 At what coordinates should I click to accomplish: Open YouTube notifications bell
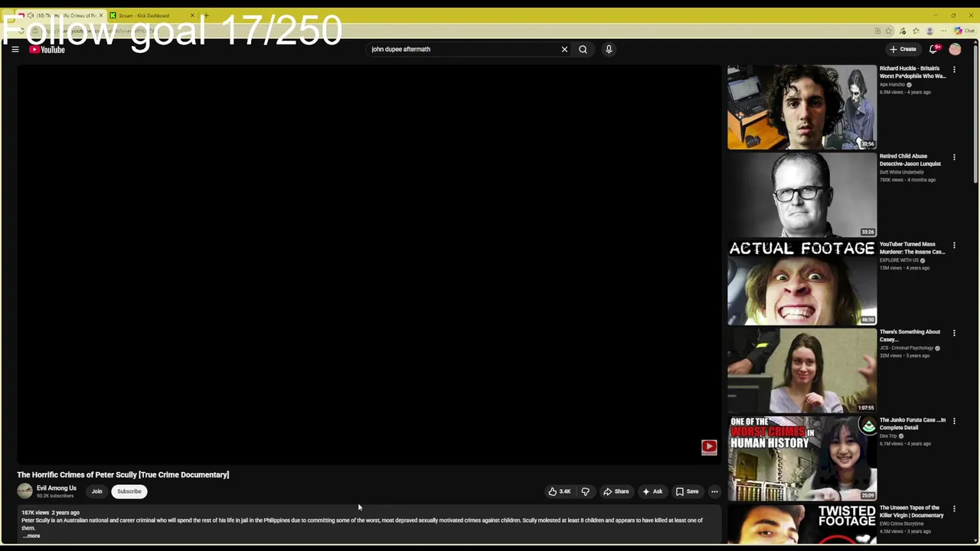tap(933, 49)
